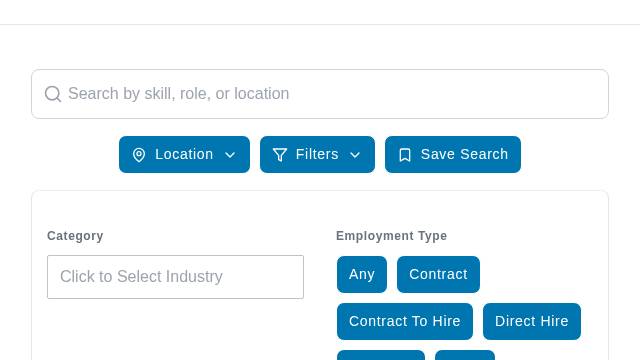
Task: Choose the Contract employment type
Action: 438,274
